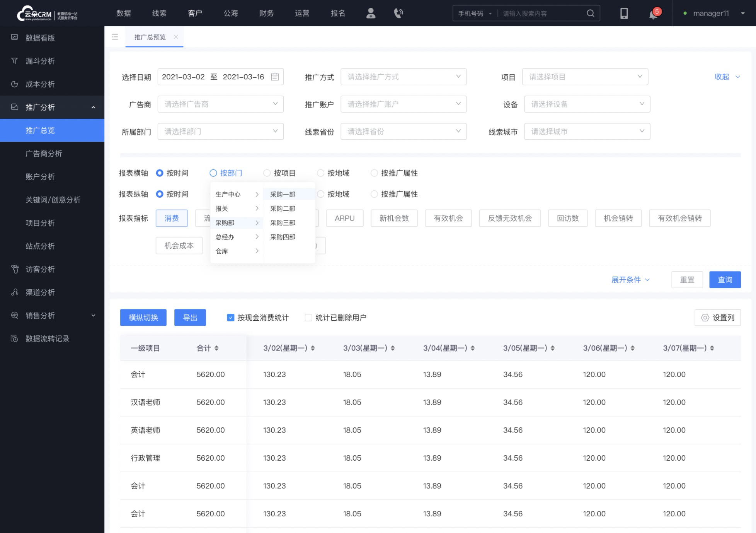Toggle 按现金消费统计 checkbox on
This screenshot has height=533, width=756.
230,318
